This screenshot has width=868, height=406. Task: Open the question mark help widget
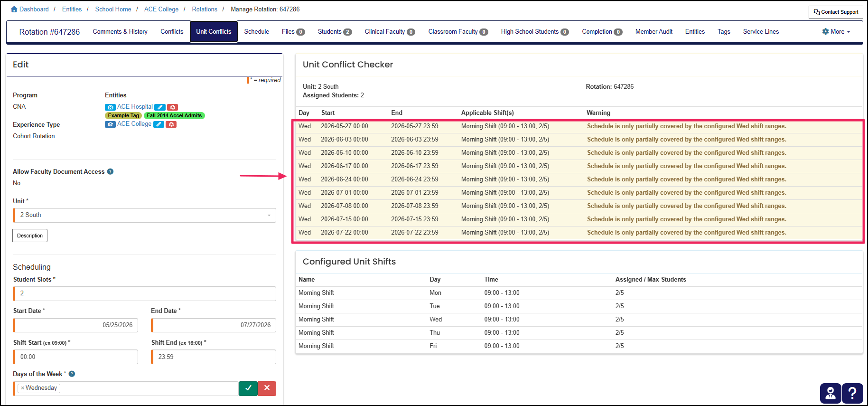click(852, 394)
